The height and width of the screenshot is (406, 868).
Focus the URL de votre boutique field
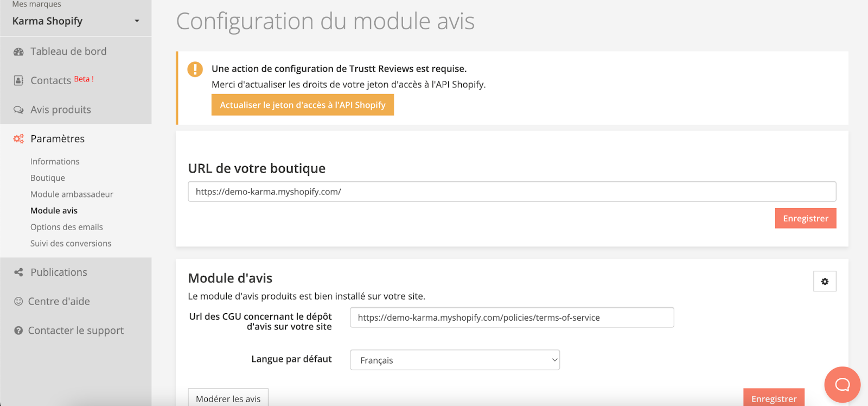512,192
